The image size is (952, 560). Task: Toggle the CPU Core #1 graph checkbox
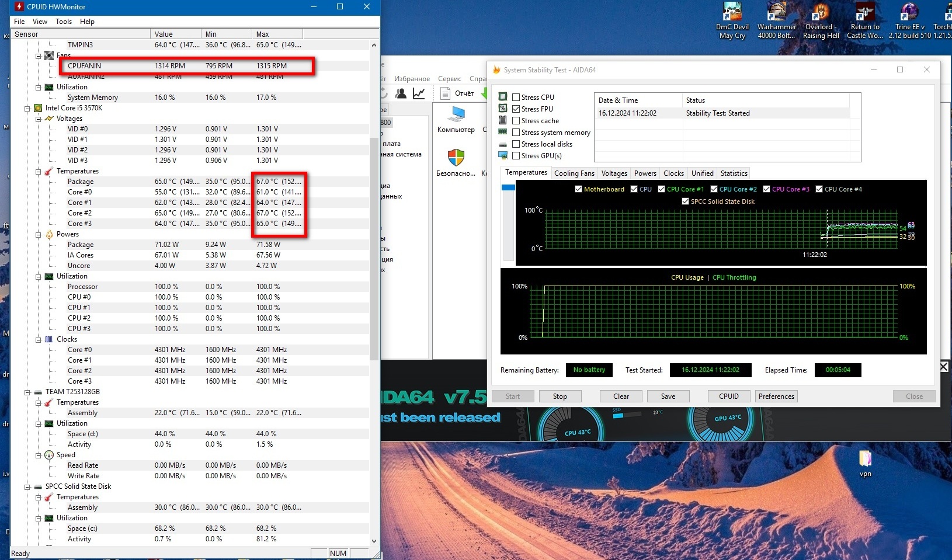661,189
